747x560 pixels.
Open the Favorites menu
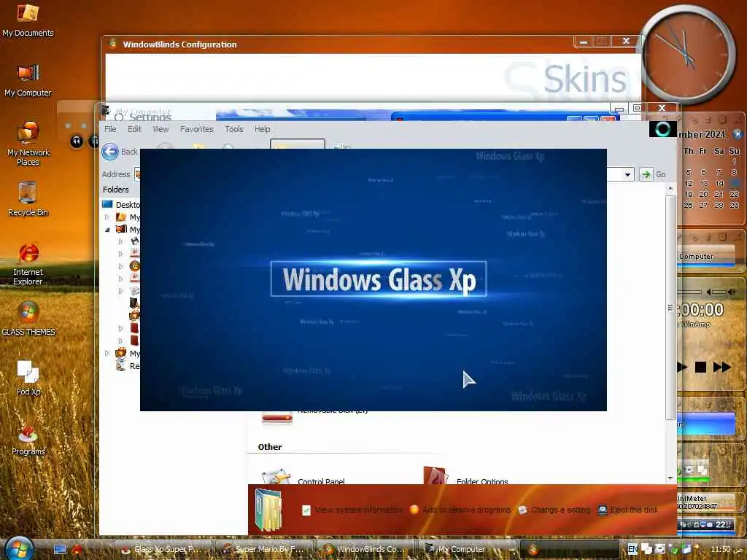[197, 129]
